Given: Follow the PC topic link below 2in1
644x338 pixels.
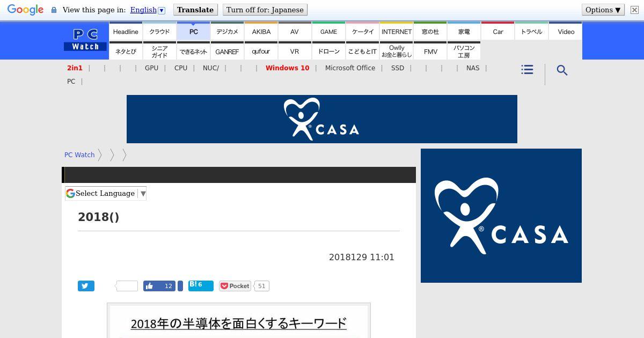Looking at the screenshot, I should point(71,82).
